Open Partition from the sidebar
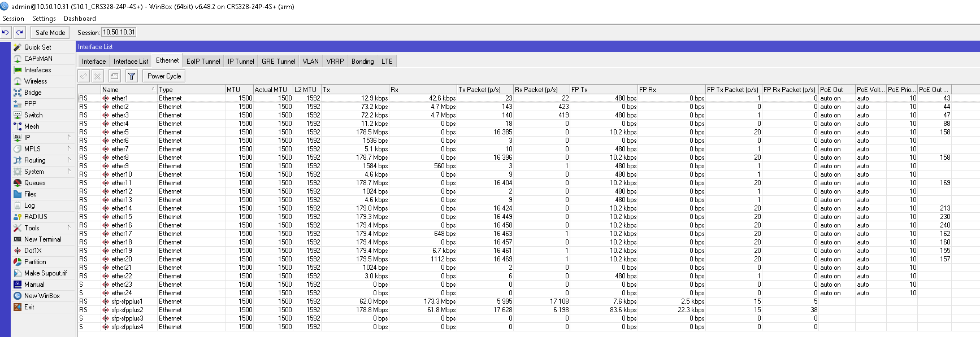The image size is (980, 337). click(35, 262)
